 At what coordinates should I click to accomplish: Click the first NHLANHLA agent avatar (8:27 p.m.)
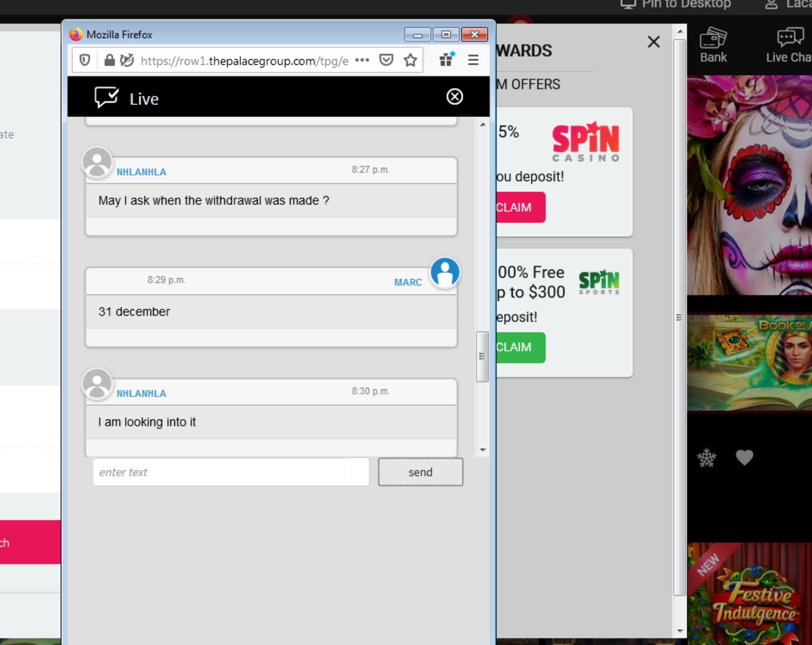[x=97, y=162]
